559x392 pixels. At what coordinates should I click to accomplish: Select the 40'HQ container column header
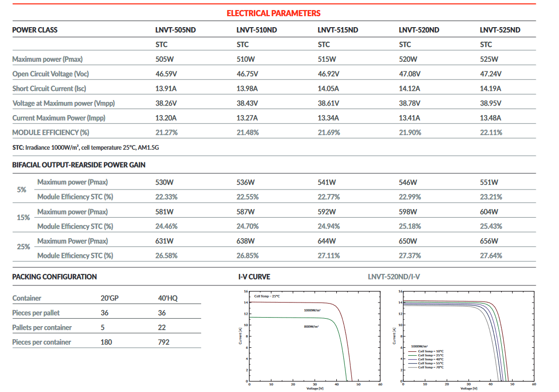tap(168, 299)
